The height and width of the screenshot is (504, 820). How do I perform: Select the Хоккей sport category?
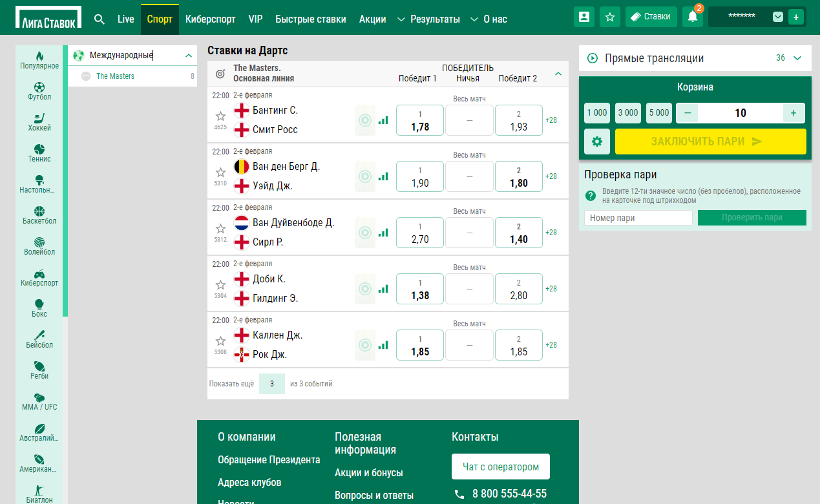tap(39, 122)
